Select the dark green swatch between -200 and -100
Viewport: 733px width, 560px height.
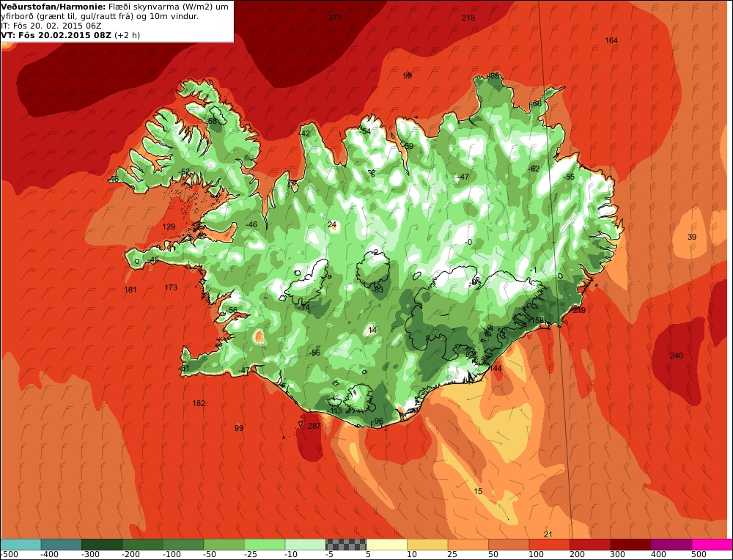pyautogui.click(x=143, y=545)
